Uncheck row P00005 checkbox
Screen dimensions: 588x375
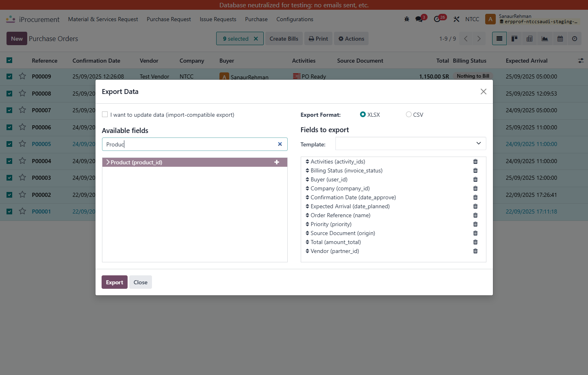coord(9,144)
